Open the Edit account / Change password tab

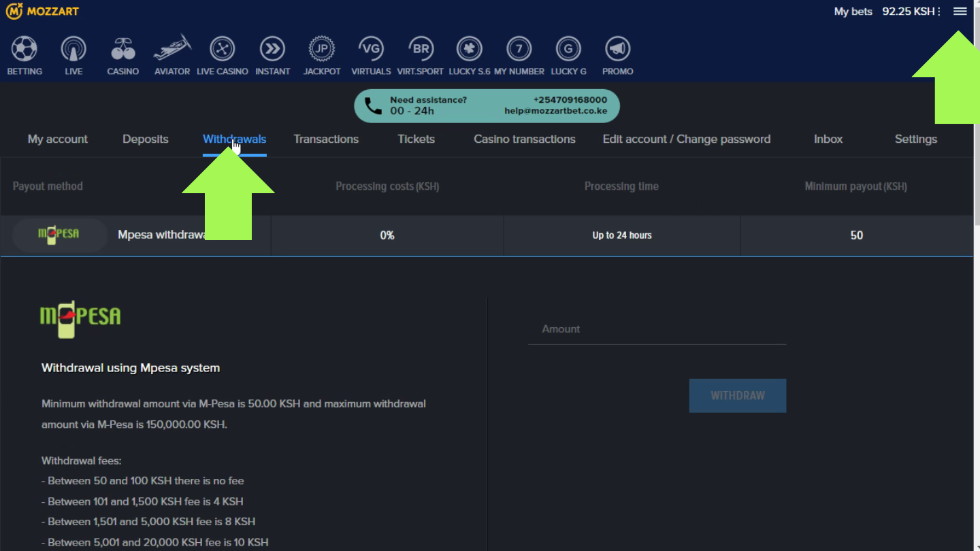tap(686, 139)
